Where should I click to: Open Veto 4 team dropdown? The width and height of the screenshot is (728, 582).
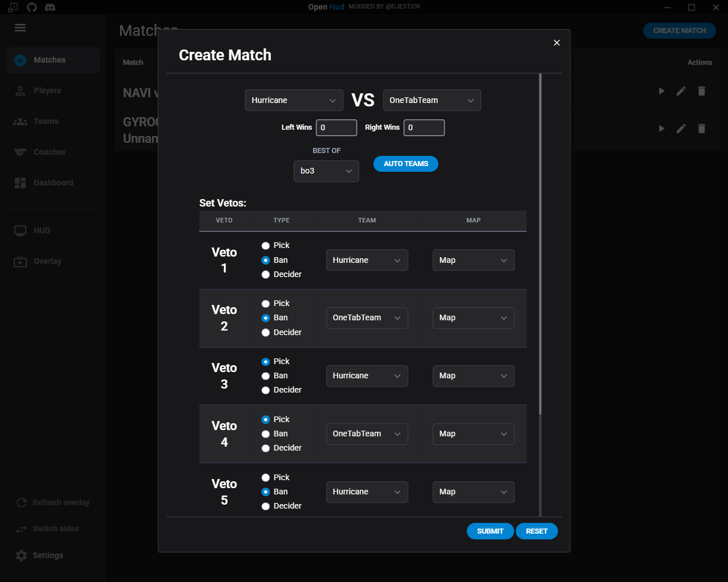click(367, 434)
